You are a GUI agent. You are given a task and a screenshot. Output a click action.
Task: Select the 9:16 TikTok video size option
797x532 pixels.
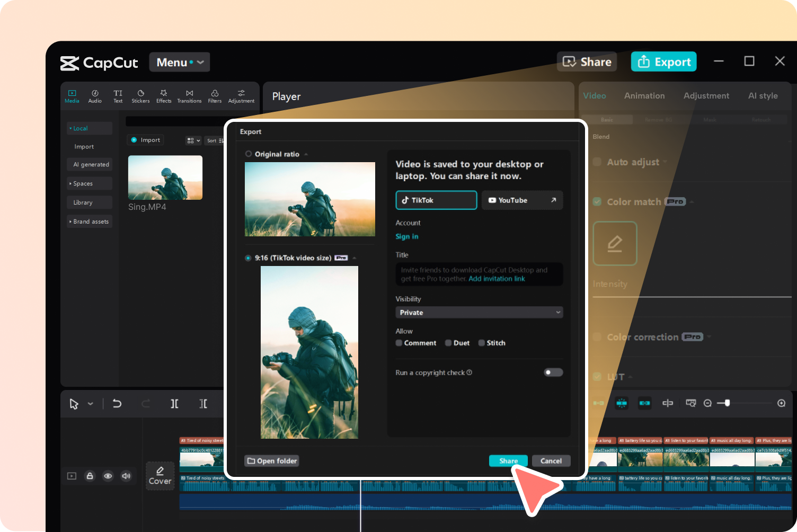(248, 258)
